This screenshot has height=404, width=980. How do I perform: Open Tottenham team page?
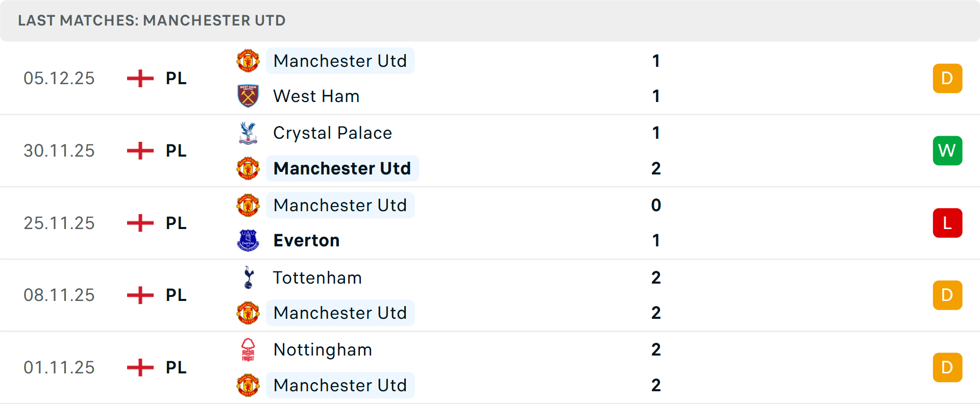pos(317,277)
